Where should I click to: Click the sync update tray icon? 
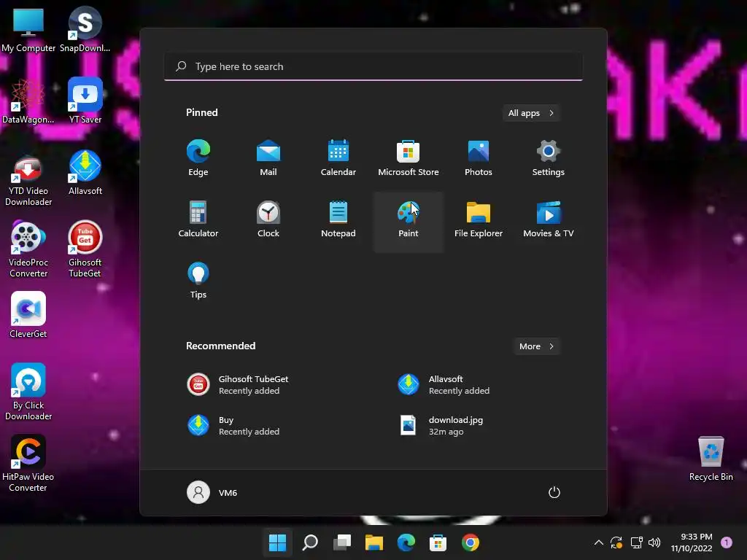coord(616,542)
